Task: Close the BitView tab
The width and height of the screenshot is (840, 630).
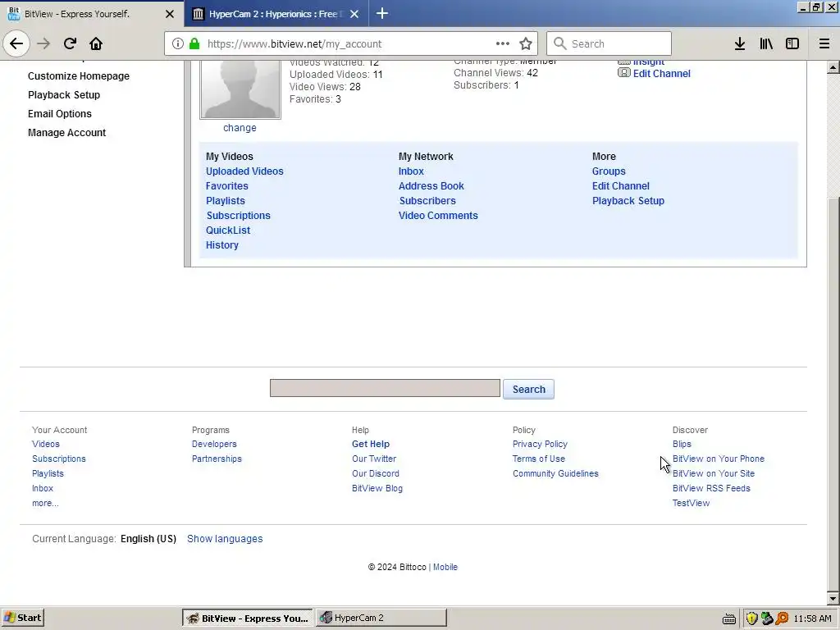Action: tap(169, 14)
